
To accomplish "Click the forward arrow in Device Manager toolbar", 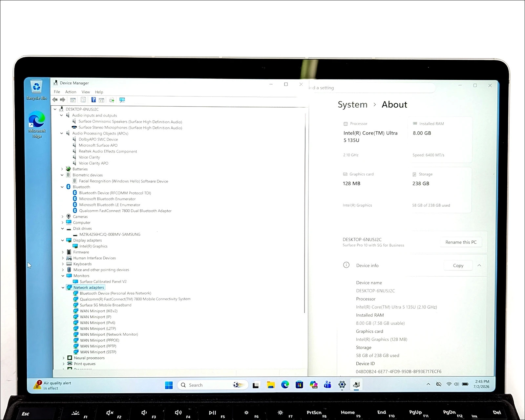I will 62,100.
